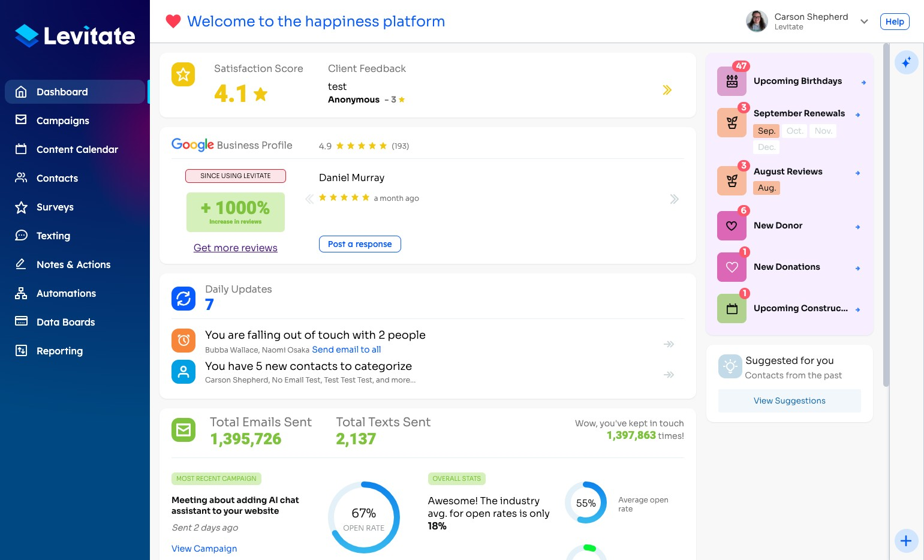The width and height of the screenshot is (924, 560).
Task: Click the Daily Updates refresh icon
Action: click(x=183, y=299)
